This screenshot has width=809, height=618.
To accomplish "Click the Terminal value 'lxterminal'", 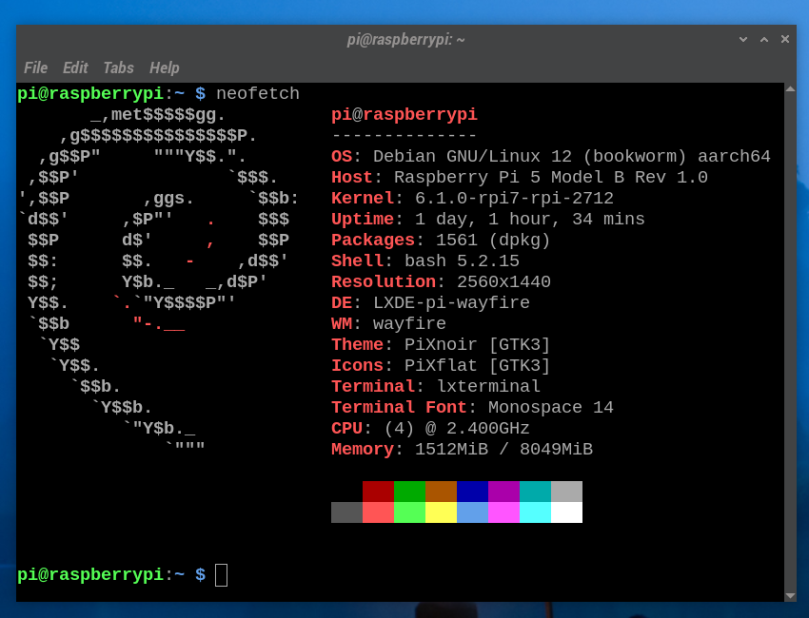I will [x=488, y=386].
